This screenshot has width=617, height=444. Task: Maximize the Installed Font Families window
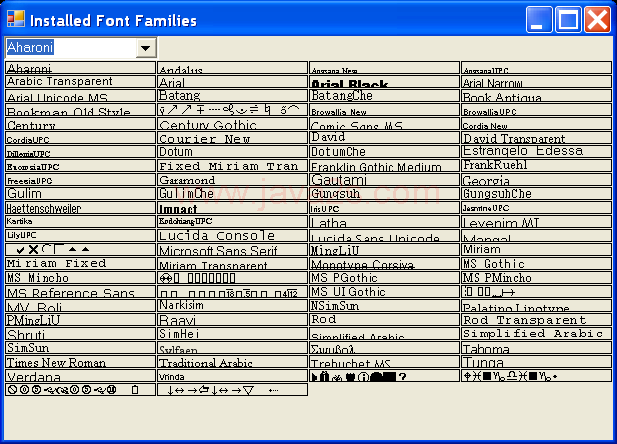568,19
